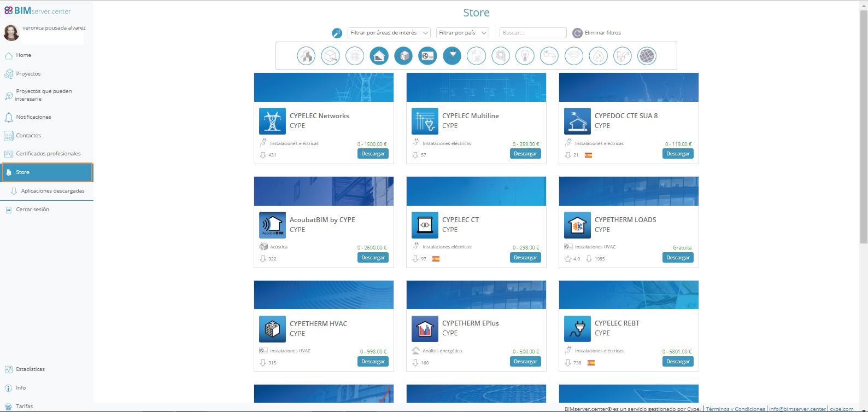868x412 pixels.
Task: Click the CYPELEC Networks app icon
Action: 272,121
